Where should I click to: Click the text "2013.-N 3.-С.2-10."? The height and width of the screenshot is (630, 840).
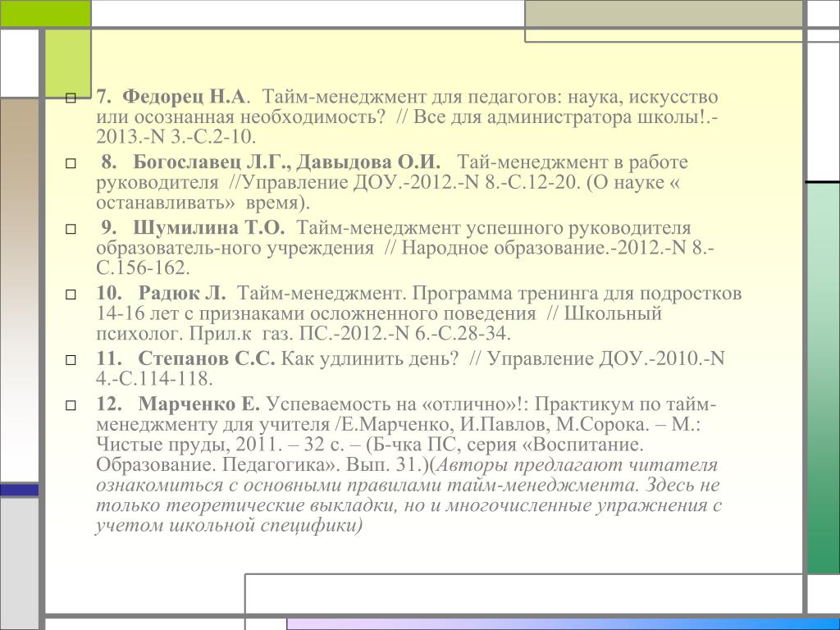tap(176, 137)
